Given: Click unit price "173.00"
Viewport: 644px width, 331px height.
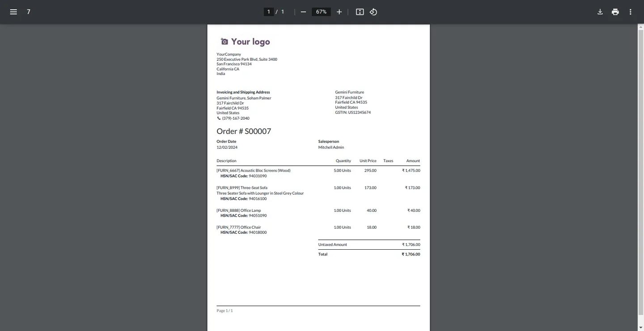Looking at the screenshot, I should coord(370,188).
